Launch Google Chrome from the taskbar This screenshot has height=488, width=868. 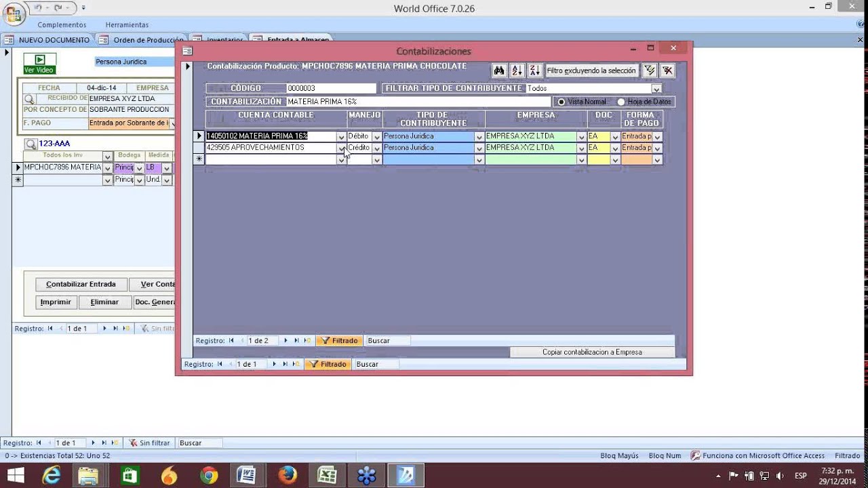(x=208, y=476)
